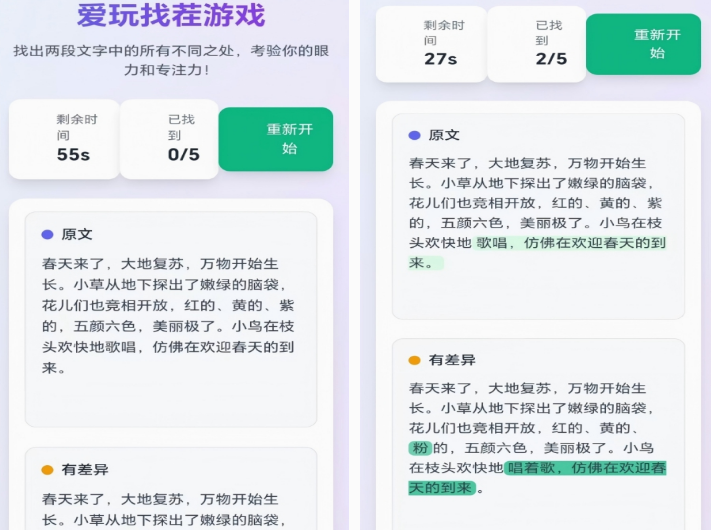The width and height of the screenshot is (711, 530).
Task: Click 已找到 label above 2/5
Action: coord(549,33)
